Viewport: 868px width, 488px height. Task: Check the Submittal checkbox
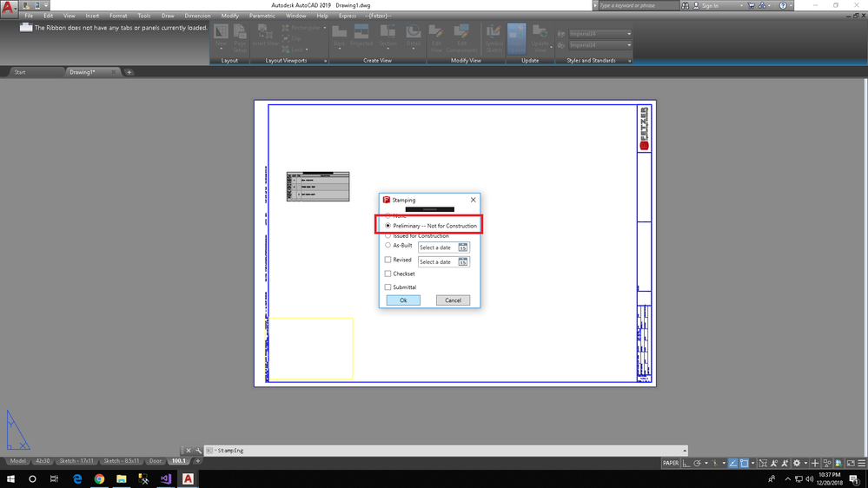point(388,287)
